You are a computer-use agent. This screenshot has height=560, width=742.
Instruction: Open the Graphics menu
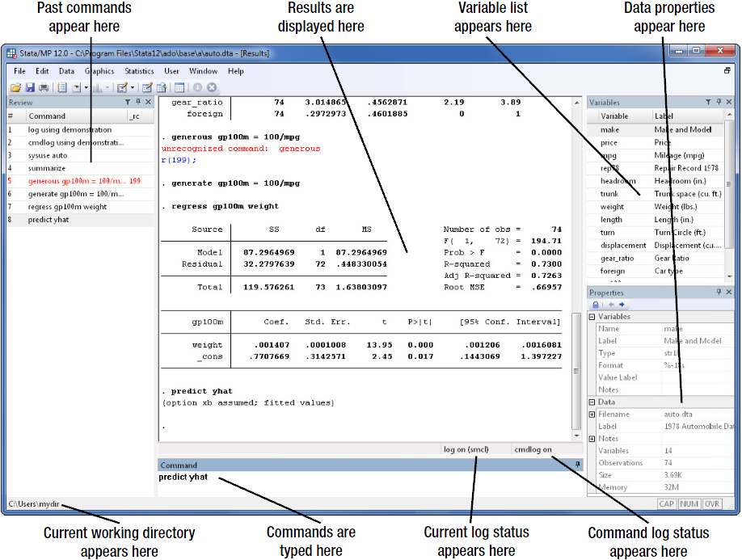(99, 71)
